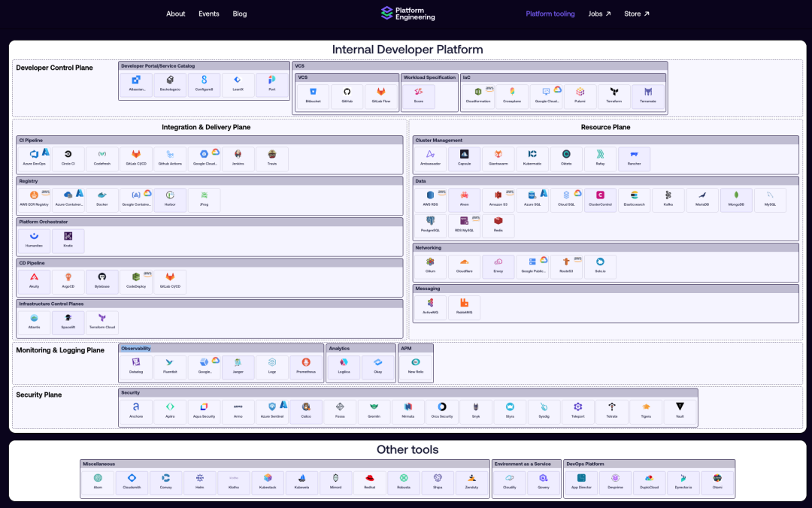
Task: Select the Capsule cluster card
Action: point(464,158)
